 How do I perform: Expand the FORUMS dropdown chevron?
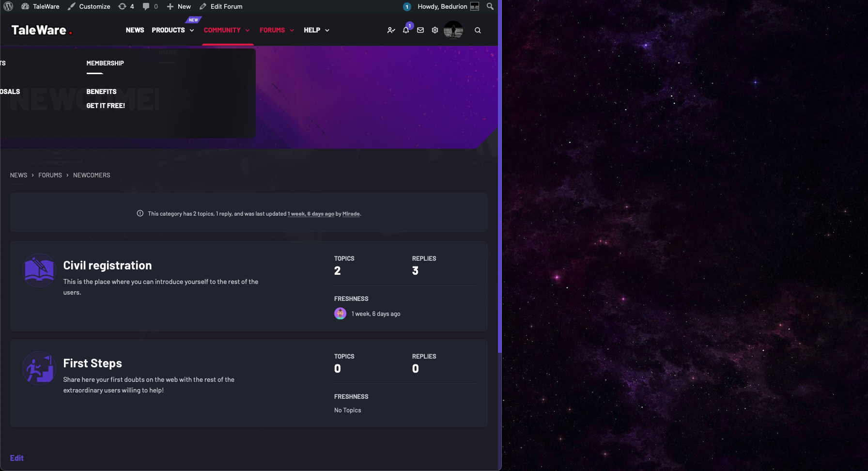[292, 31]
